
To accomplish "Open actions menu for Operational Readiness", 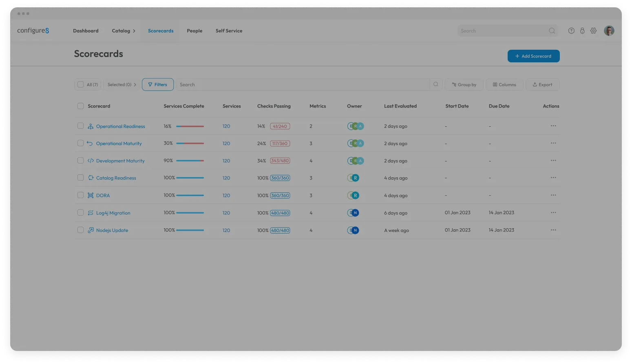I will point(553,126).
